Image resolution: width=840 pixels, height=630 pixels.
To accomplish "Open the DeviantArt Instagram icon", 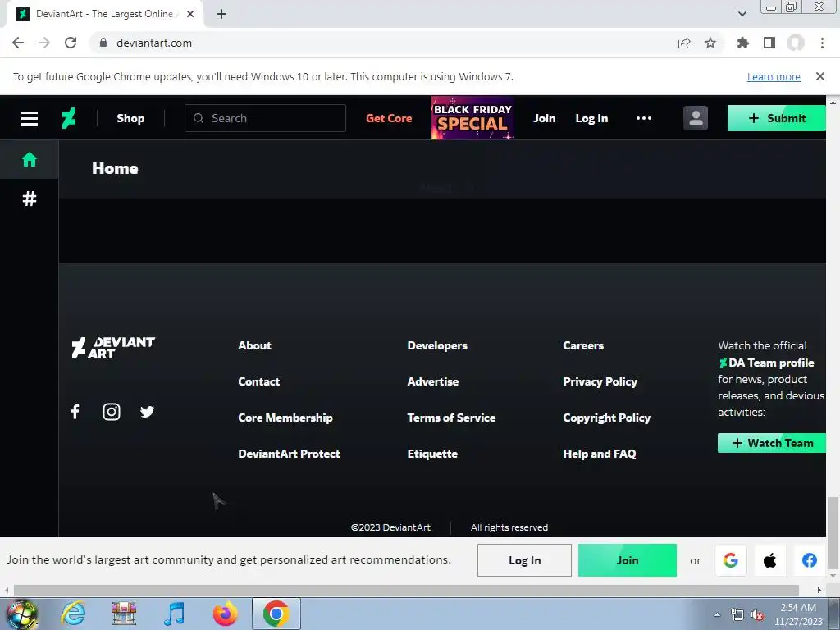I will 112,412.
